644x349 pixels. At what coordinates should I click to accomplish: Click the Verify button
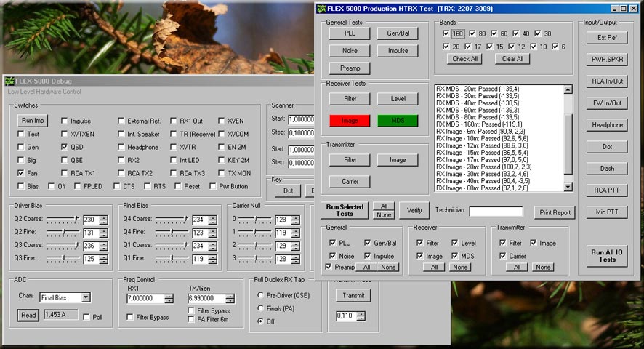pos(414,210)
